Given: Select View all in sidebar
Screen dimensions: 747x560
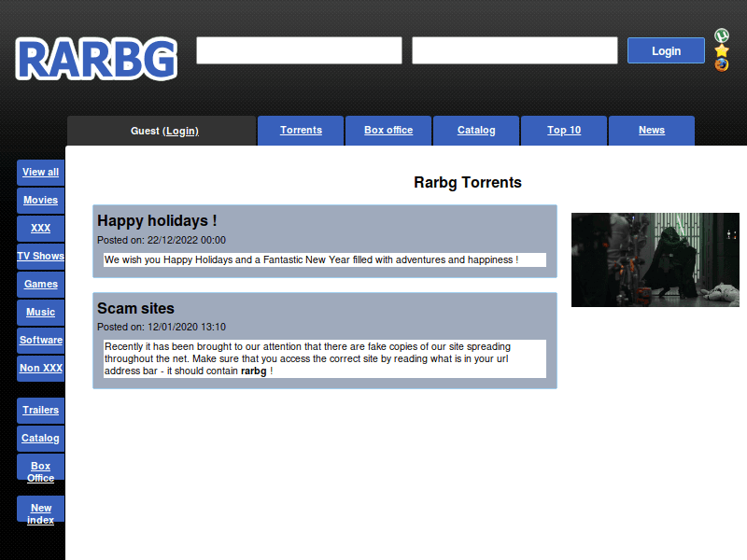Looking at the screenshot, I should coord(40,173).
